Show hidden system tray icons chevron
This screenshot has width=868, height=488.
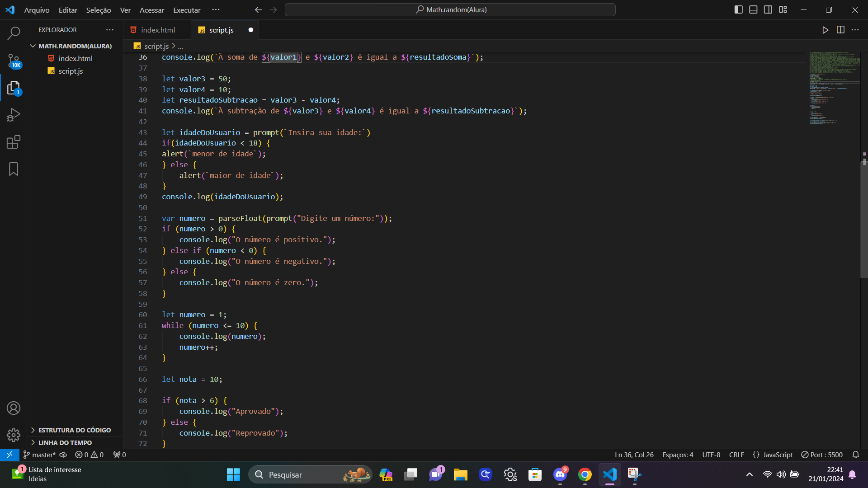(749, 474)
